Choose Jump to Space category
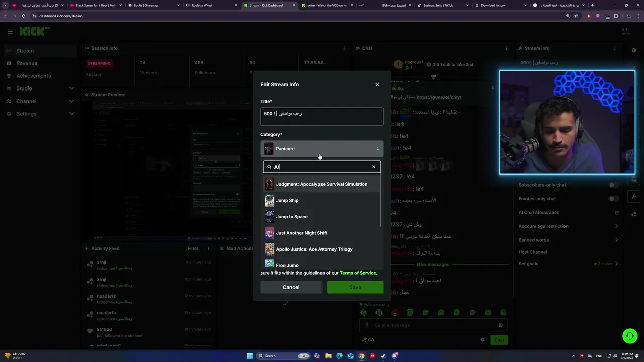This screenshot has width=644, height=362. (x=321, y=217)
